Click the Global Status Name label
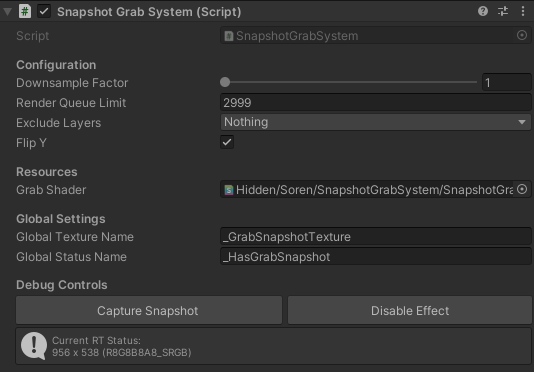534x372 pixels. point(72,257)
